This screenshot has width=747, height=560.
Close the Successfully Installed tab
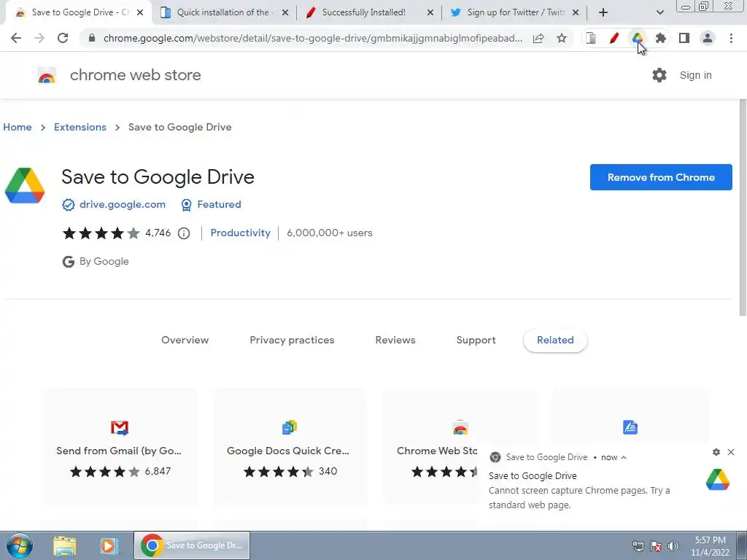[430, 12]
